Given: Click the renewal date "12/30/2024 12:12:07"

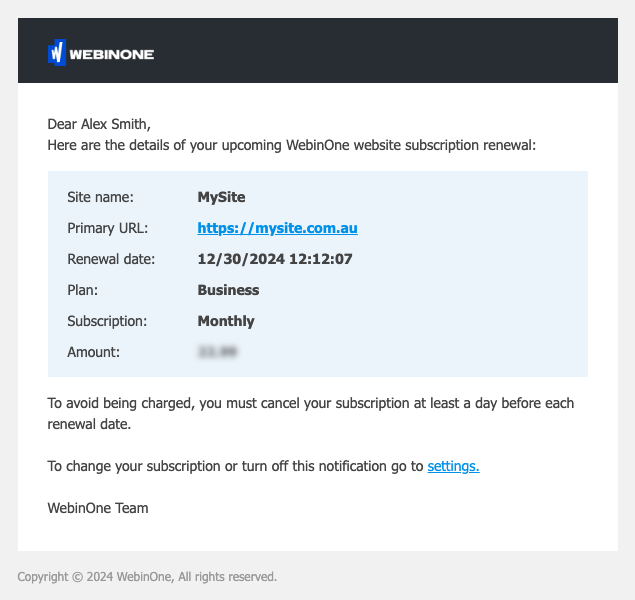Looking at the screenshot, I should pyautogui.click(x=275, y=259).
